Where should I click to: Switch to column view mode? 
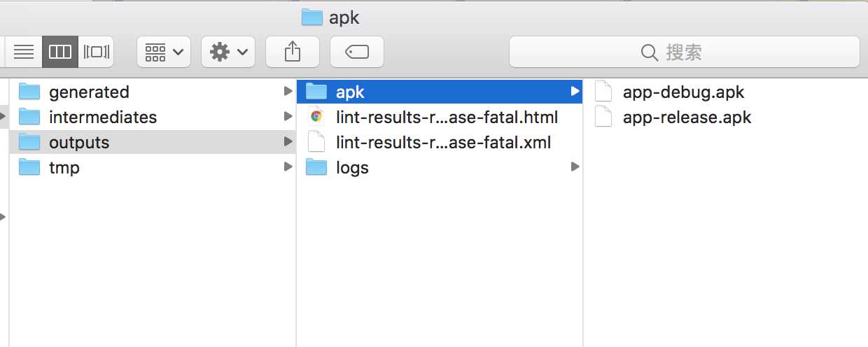59,52
